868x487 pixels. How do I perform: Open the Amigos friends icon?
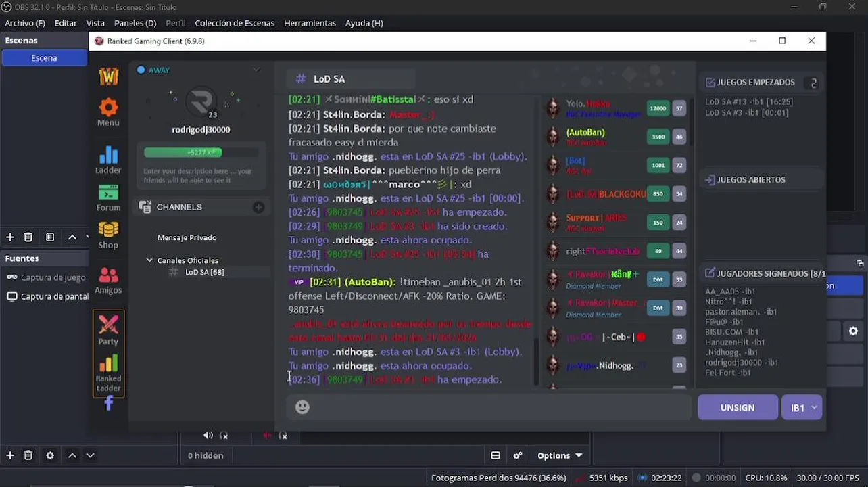tap(108, 275)
